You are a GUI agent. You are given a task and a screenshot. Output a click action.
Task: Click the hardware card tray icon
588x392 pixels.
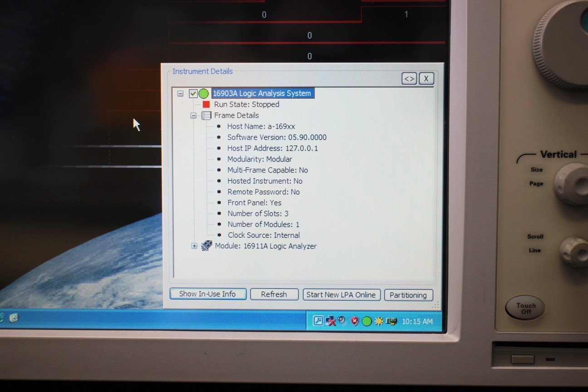coord(392,321)
